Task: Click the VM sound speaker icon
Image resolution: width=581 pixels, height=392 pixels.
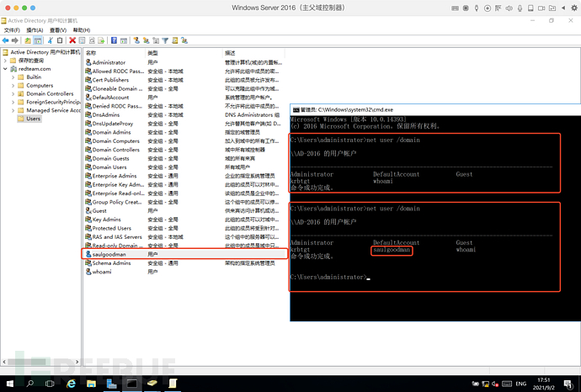Action: click(x=509, y=8)
